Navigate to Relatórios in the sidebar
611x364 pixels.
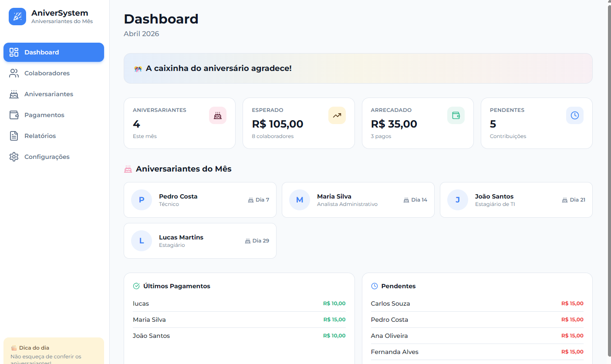coord(40,136)
